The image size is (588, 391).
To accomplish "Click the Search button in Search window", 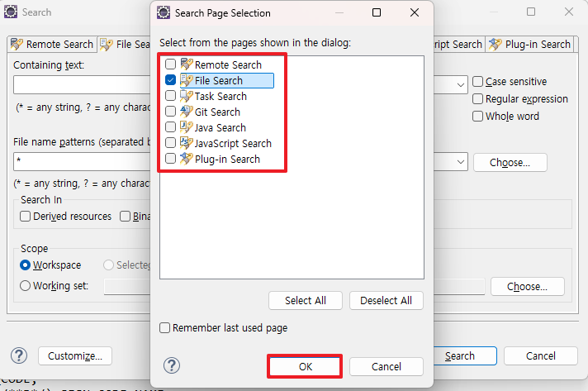I will point(465,355).
